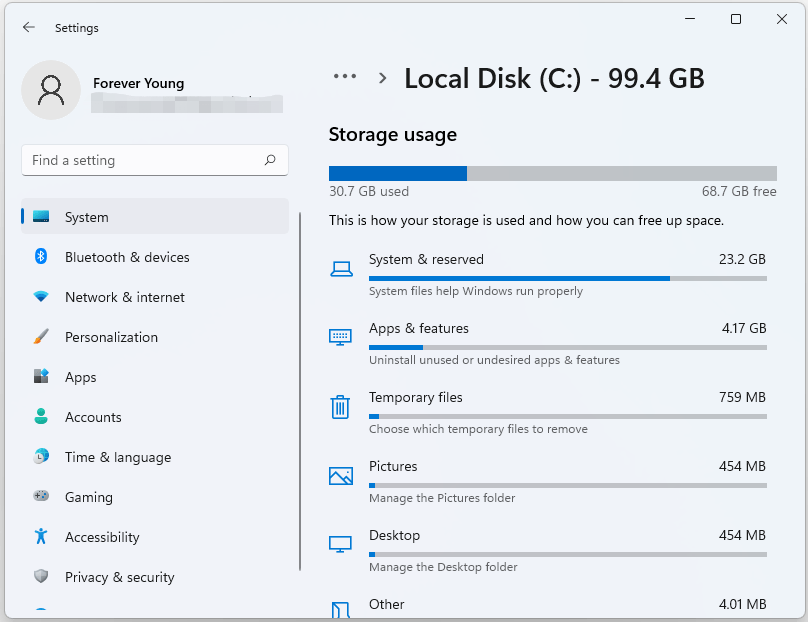
Task: Click the Personalization brush icon
Action: [40, 337]
